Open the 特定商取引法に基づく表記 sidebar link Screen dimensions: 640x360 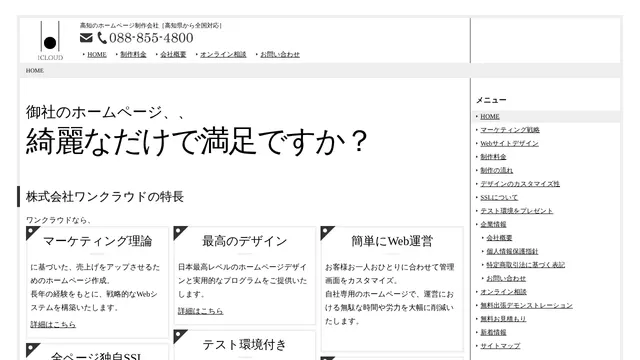click(x=526, y=265)
